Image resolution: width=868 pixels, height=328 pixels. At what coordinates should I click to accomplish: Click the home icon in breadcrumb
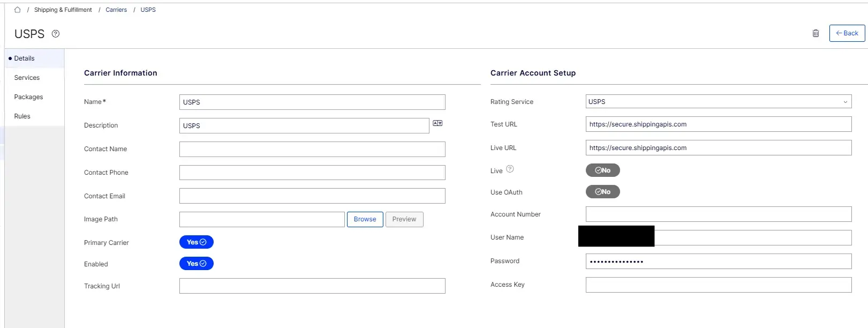[17, 10]
